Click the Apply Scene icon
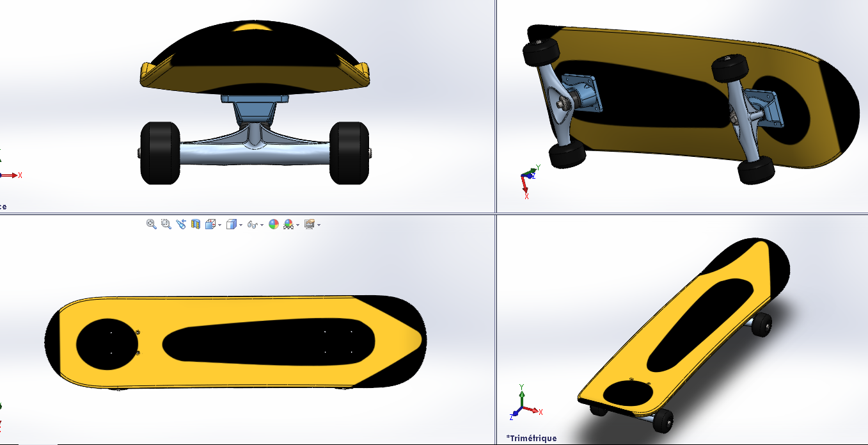The image size is (868, 445). click(x=288, y=224)
